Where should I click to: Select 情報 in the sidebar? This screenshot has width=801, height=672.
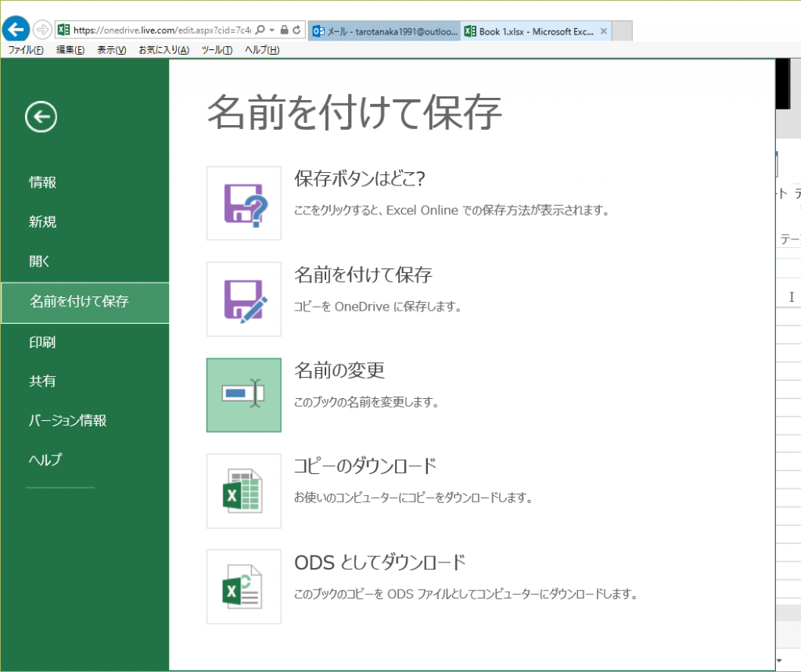[42, 182]
